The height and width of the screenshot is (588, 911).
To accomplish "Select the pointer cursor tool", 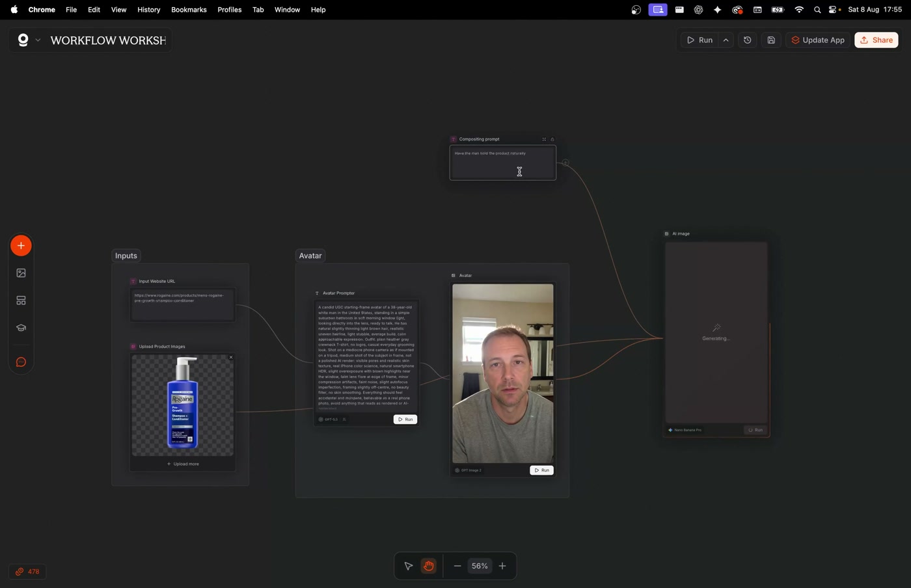I will [409, 566].
